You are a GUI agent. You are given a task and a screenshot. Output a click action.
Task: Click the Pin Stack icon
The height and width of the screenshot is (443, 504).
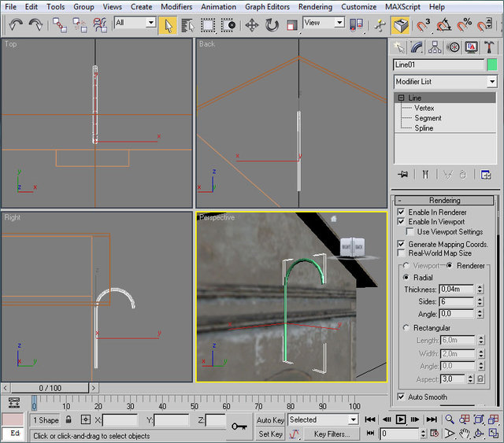[x=403, y=174]
